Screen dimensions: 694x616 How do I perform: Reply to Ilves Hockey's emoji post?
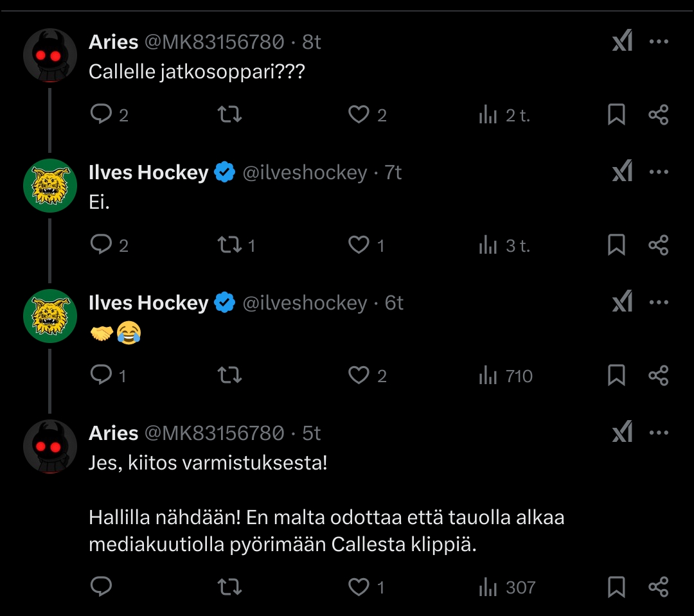click(102, 376)
